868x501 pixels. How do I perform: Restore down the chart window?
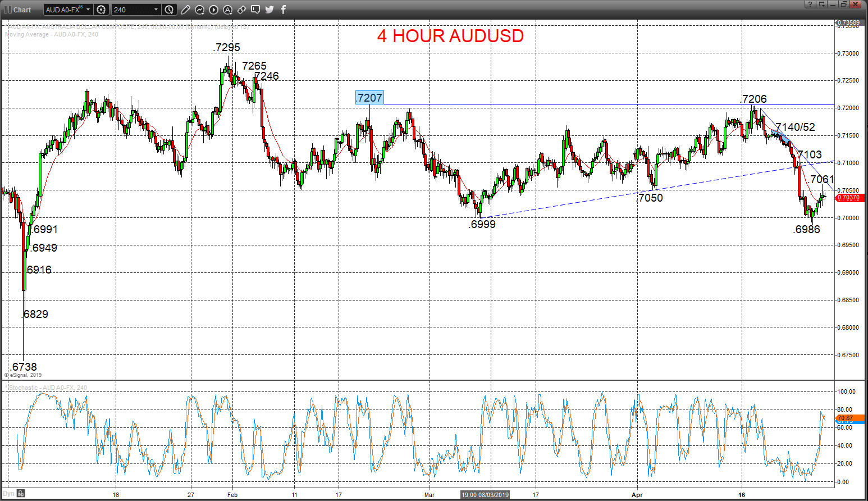[844, 4]
